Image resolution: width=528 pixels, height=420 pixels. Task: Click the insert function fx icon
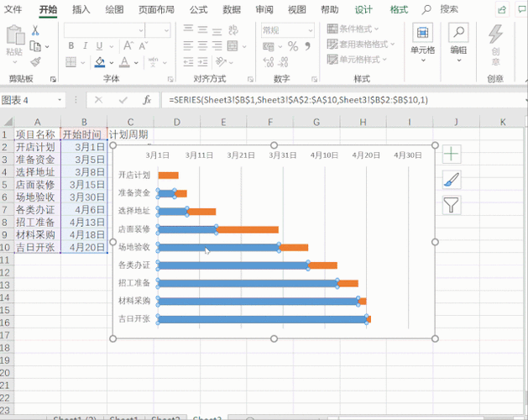[x=147, y=100]
